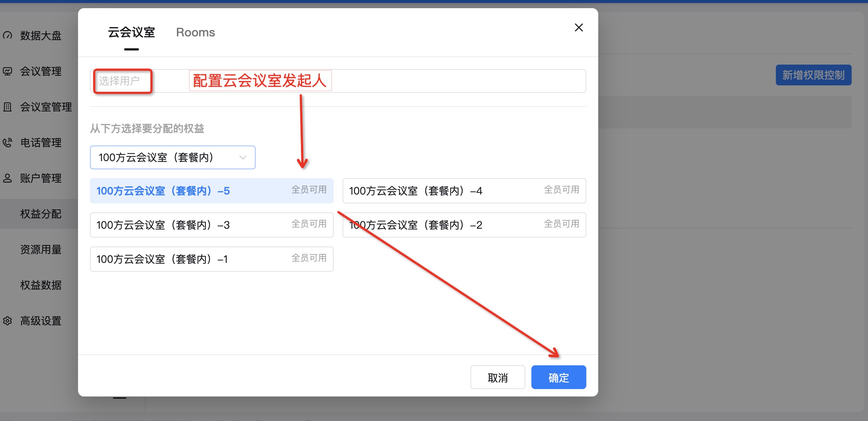Close the dialog with the X icon

point(579,27)
